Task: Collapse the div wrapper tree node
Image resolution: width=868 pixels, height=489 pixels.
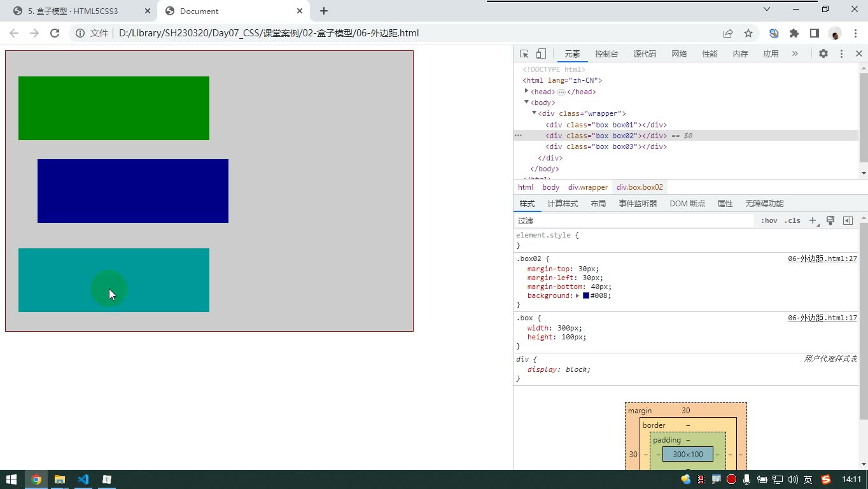Action: (534, 113)
